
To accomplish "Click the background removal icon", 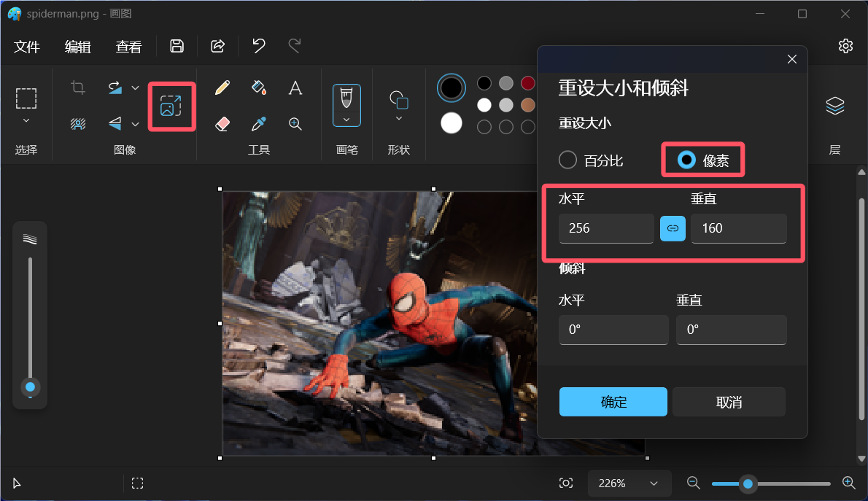I will (78, 123).
